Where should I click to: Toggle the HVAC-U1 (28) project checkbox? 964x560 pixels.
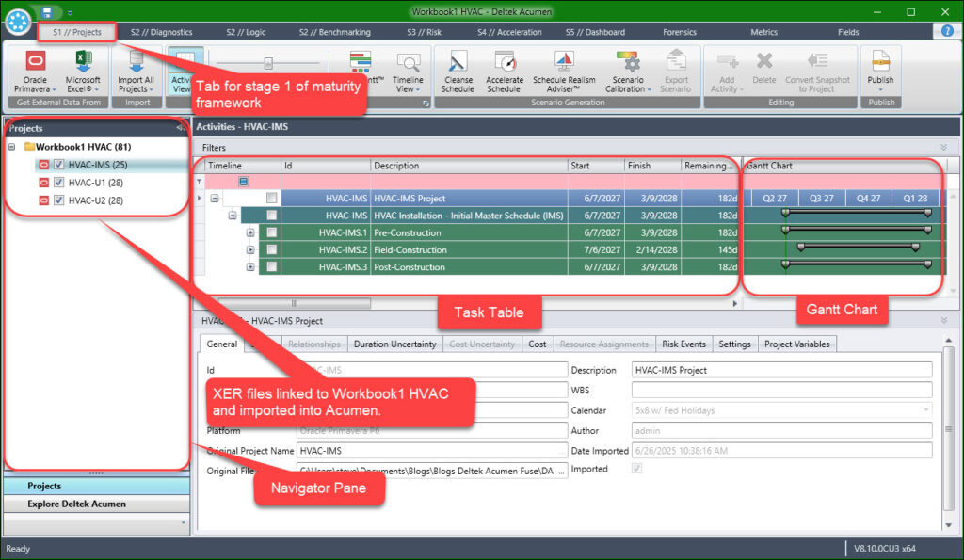point(59,183)
